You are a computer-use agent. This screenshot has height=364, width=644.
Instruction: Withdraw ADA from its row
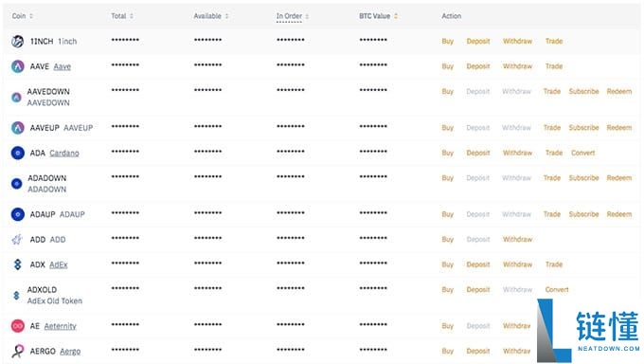517,153
